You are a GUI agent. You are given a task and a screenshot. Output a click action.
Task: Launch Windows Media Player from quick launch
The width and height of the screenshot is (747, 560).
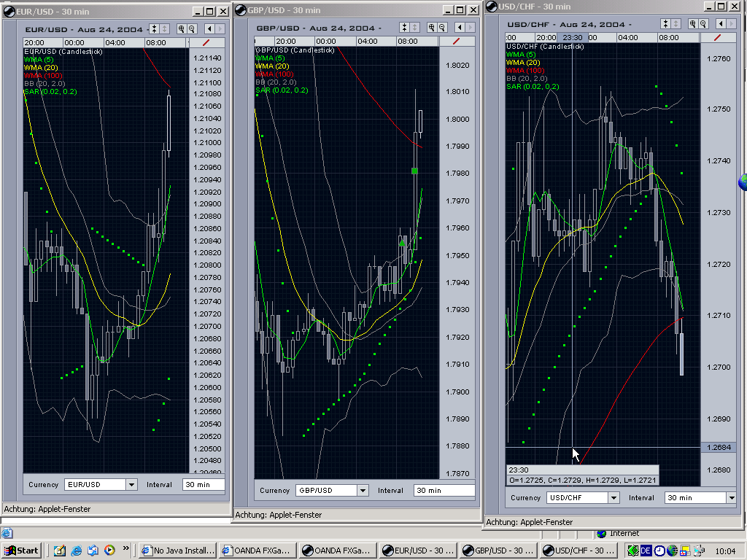(109, 551)
